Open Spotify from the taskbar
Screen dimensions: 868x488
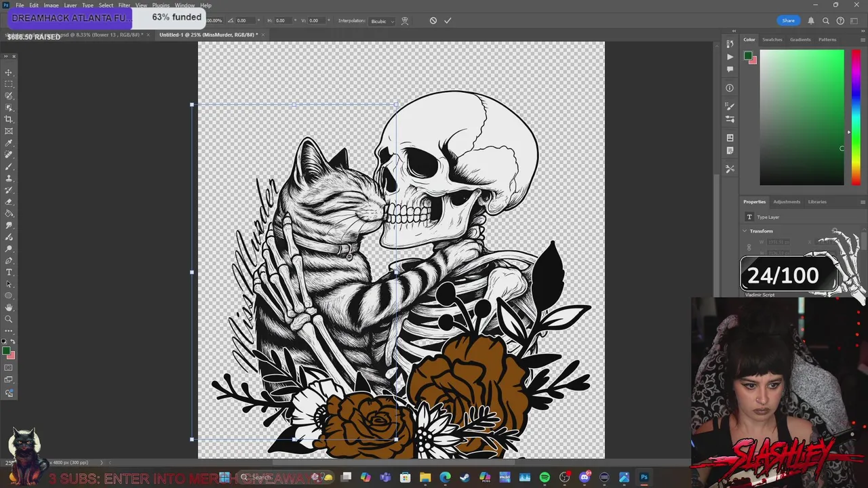(545, 478)
